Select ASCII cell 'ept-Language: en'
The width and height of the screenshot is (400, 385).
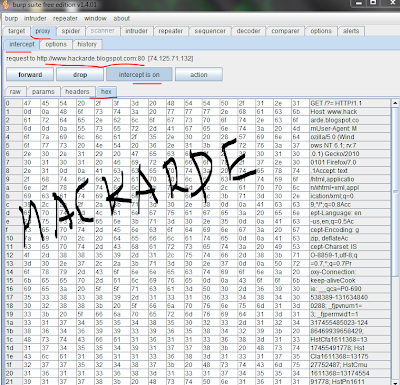[x=349, y=213]
